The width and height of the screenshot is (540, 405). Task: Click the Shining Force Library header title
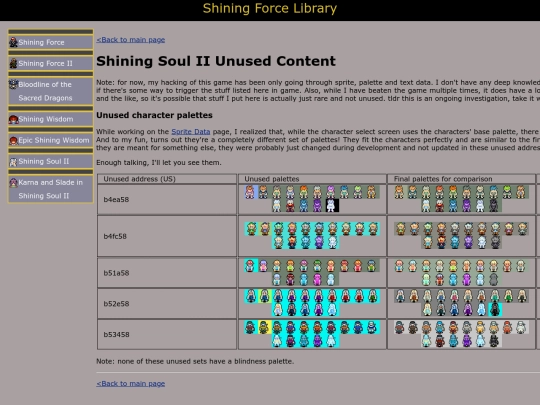270,8
